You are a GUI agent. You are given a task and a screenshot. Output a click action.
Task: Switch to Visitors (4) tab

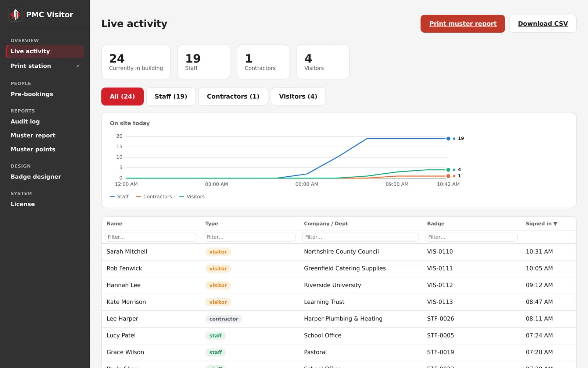pos(298,96)
